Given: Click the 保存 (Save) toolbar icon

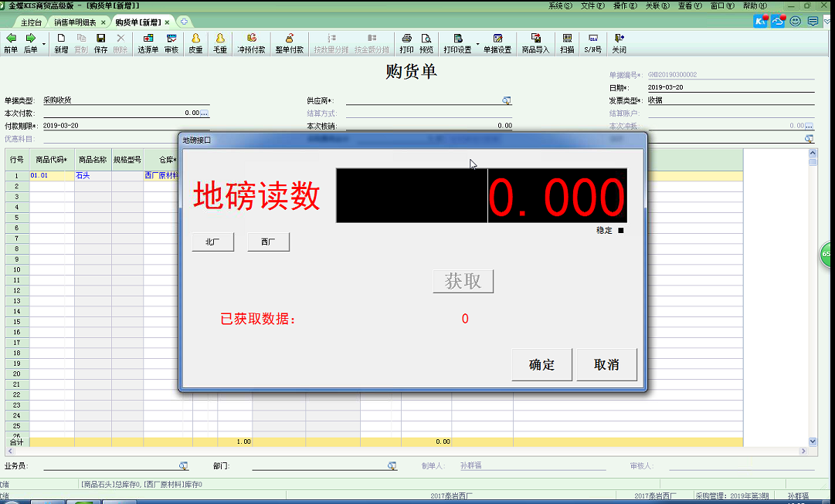Looking at the screenshot, I should pos(100,42).
